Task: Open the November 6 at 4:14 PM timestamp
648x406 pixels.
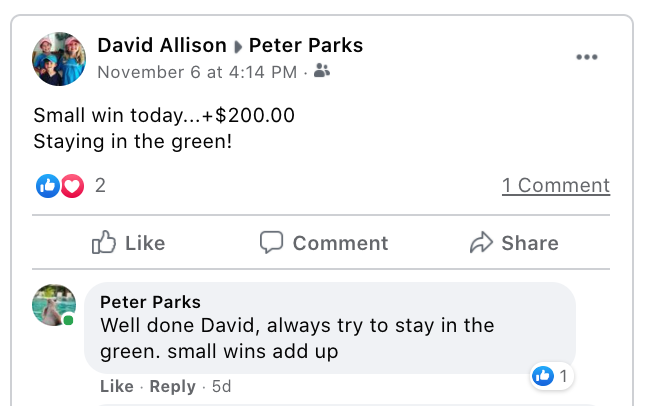Action: pos(197,71)
